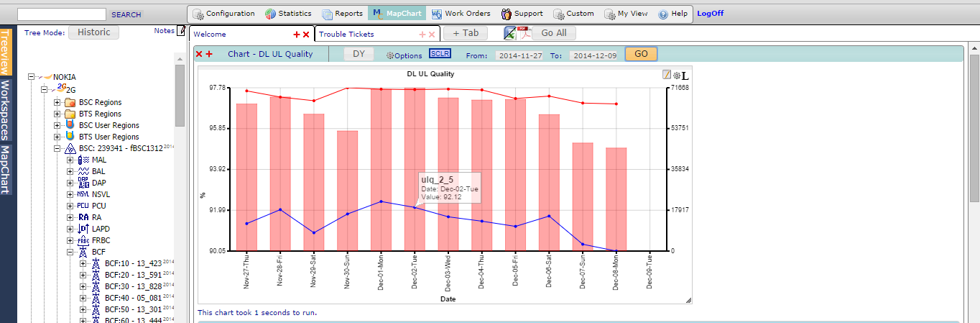Click red plus on DL UL Quality panel
980x323 pixels.
pyautogui.click(x=209, y=54)
